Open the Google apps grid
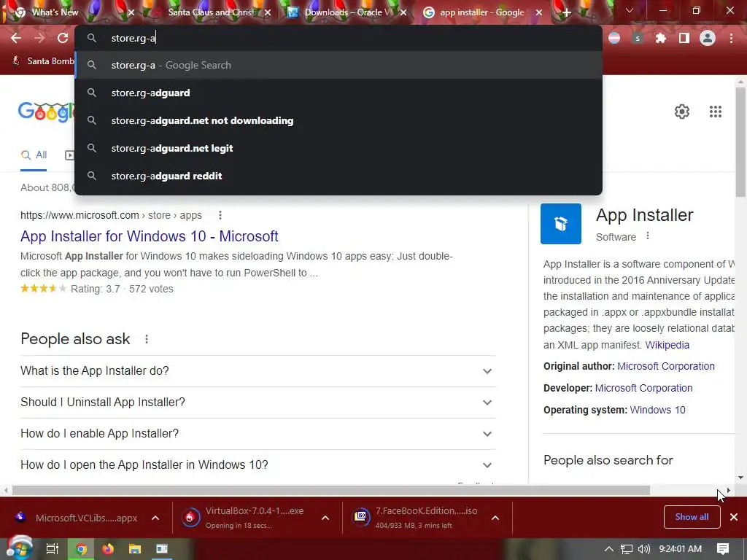This screenshot has height=560, width=747. (x=716, y=112)
